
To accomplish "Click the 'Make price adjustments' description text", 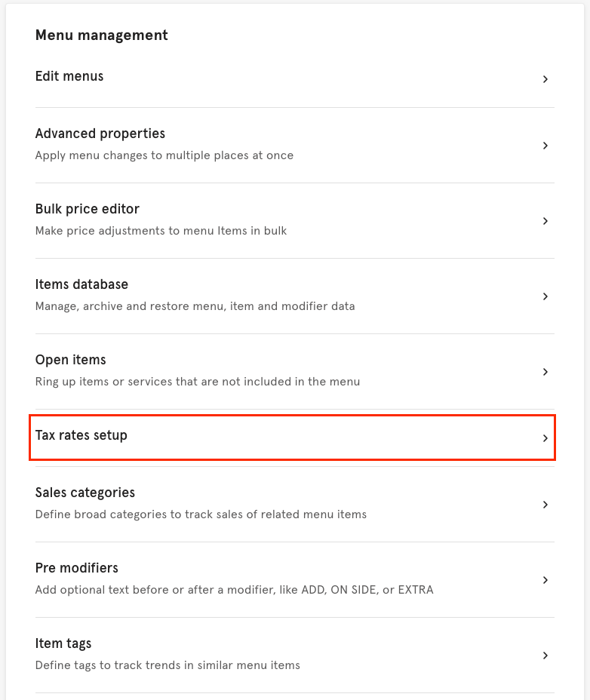I will [161, 231].
